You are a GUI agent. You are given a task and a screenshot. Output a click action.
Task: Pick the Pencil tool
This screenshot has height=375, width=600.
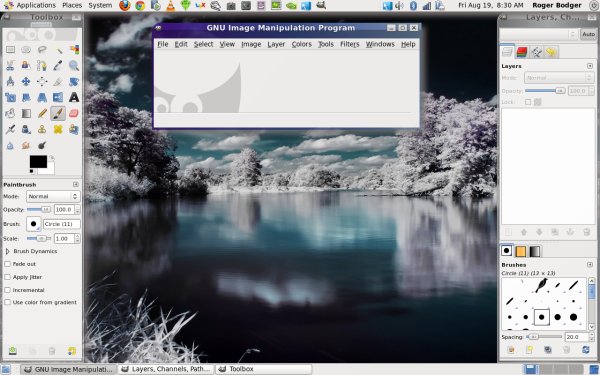[42, 113]
